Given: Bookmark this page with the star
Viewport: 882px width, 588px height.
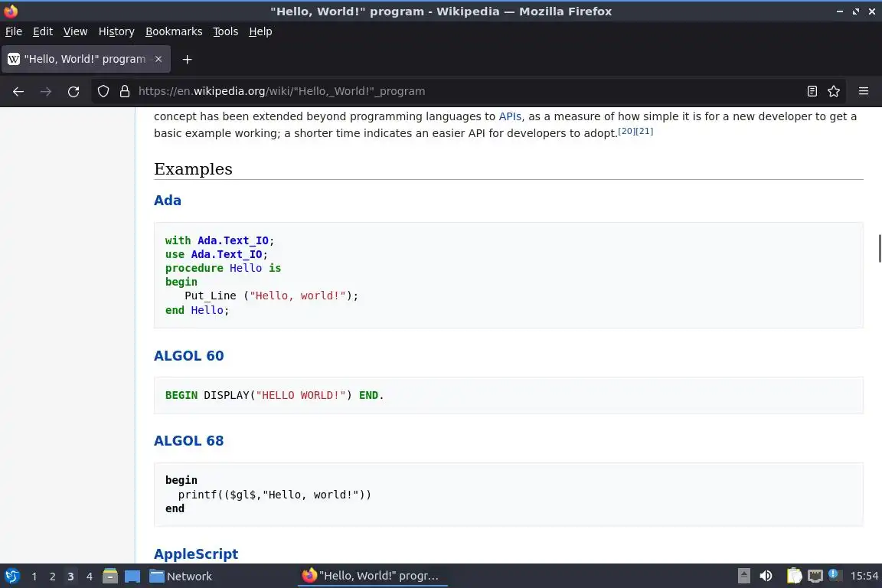Looking at the screenshot, I should click(x=834, y=91).
